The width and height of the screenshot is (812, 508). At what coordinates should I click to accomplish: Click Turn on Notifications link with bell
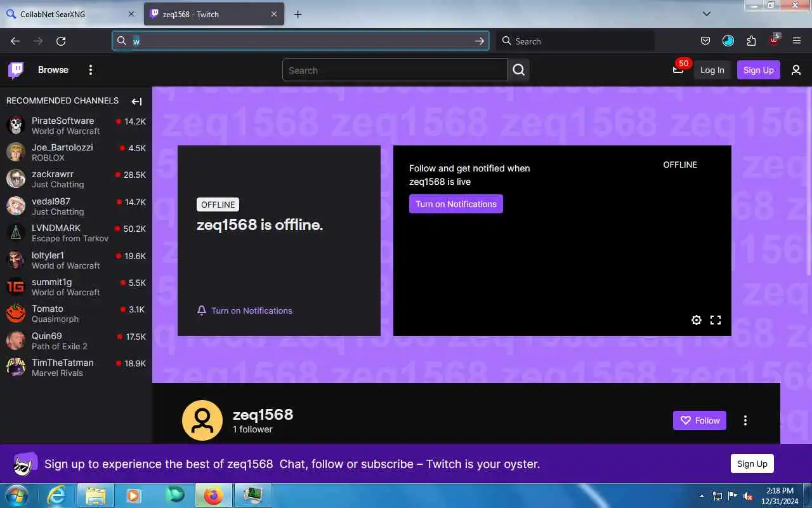coord(245,311)
